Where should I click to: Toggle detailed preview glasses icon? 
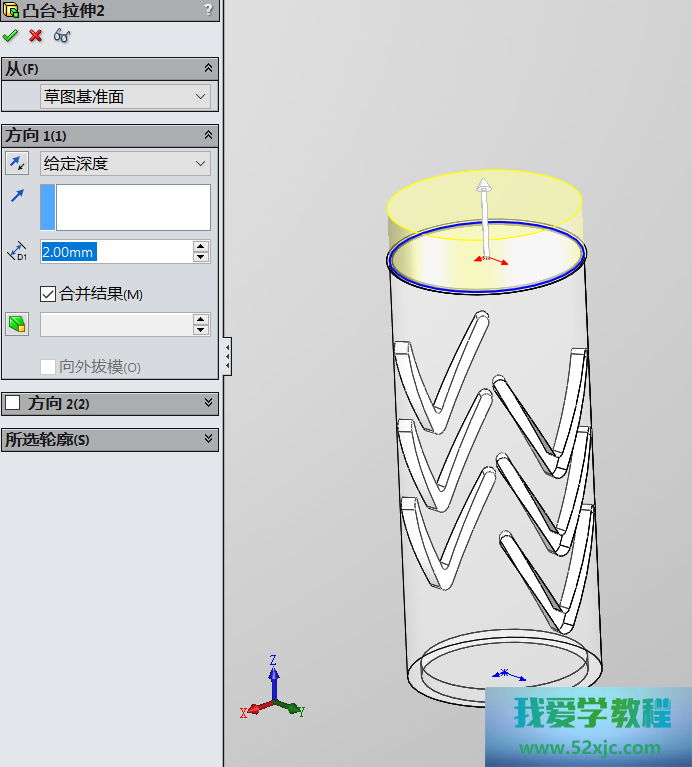[x=62, y=36]
